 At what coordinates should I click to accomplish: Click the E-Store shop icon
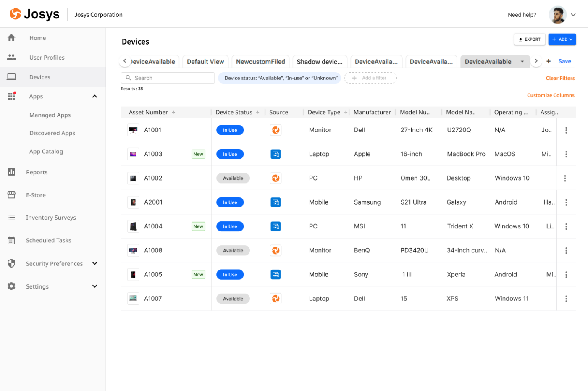pyautogui.click(x=11, y=194)
